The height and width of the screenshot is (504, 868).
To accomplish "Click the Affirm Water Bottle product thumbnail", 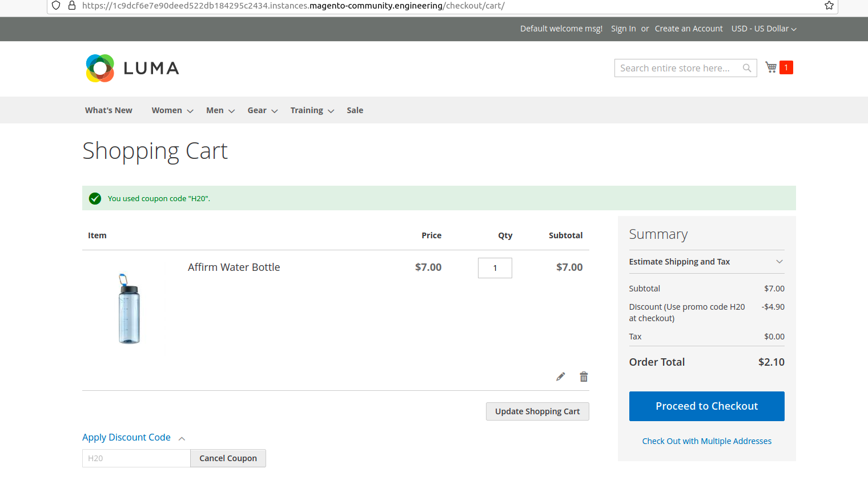I will [129, 309].
